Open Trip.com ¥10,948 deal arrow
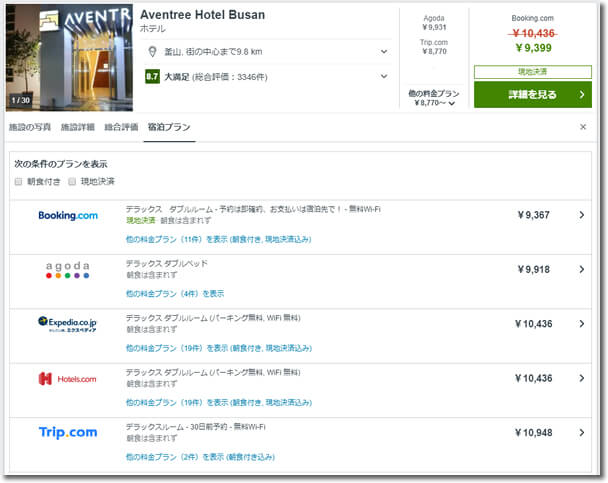The width and height of the screenshot is (608, 483). tap(582, 433)
